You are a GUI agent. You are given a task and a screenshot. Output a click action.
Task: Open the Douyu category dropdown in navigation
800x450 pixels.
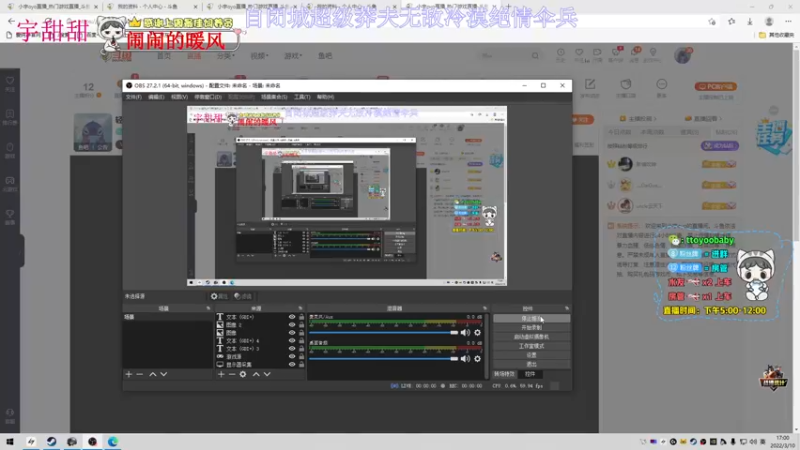pos(225,56)
